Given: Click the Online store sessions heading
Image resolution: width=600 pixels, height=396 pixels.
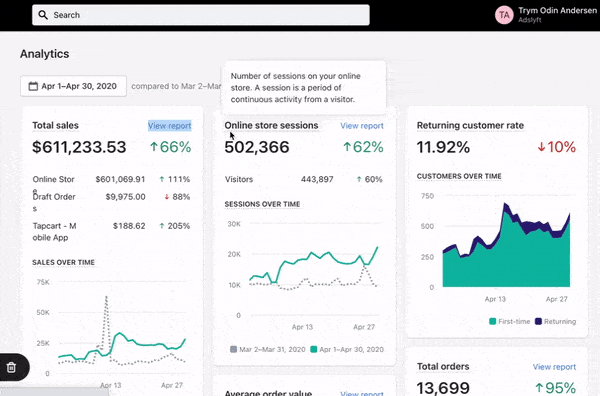Looking at the screenshot, I should [x=271, y=125].
